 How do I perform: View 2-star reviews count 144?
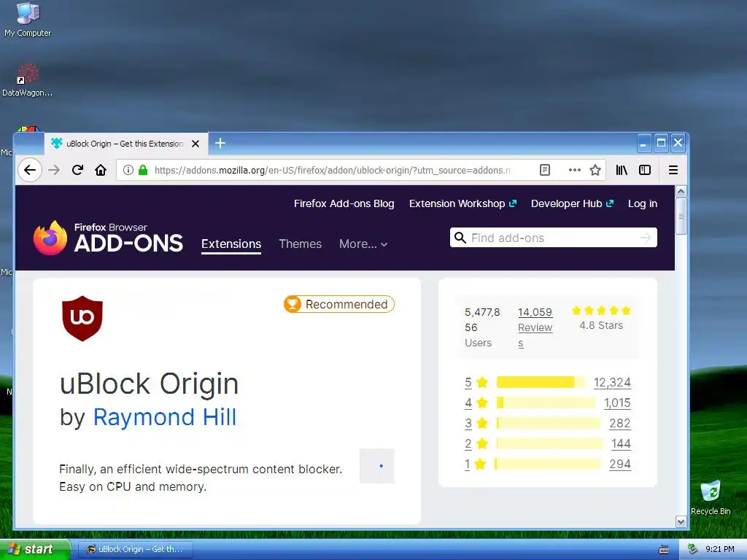[x=621, y=444]
